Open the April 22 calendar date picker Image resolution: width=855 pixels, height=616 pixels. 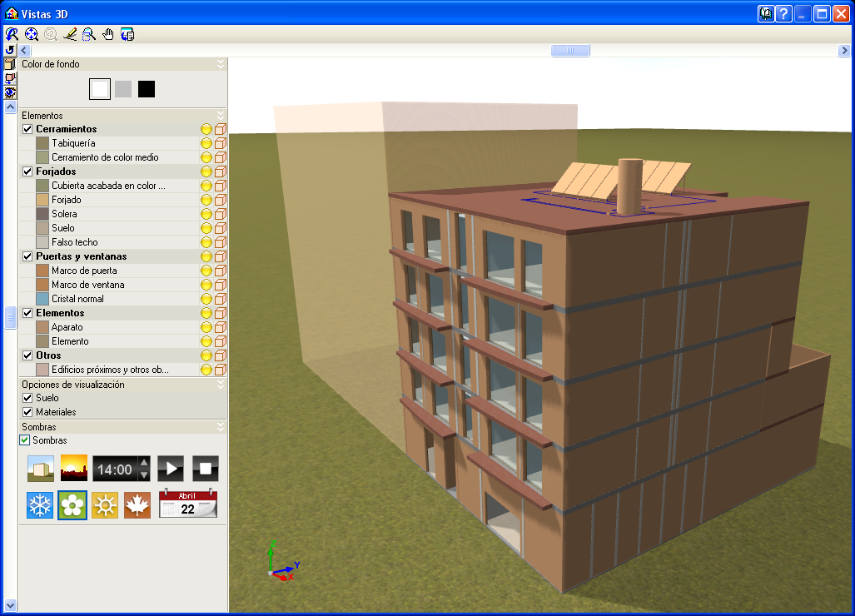point(187,504)
